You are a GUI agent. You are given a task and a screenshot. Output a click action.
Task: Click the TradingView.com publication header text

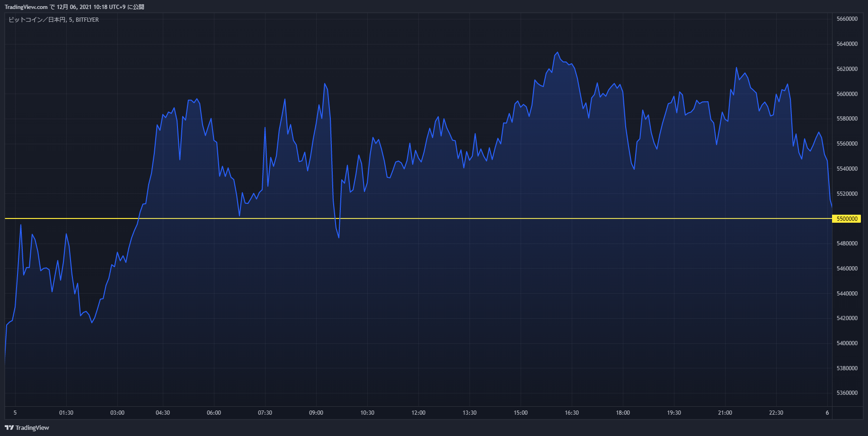(x=74, y=7)
